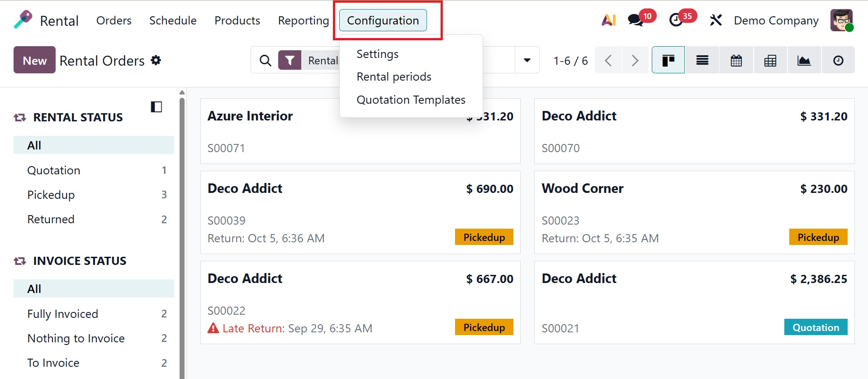The height and width of the screenshot is (379, 868).
Task: Open activities icon with 35 badge
Action: 676,20
